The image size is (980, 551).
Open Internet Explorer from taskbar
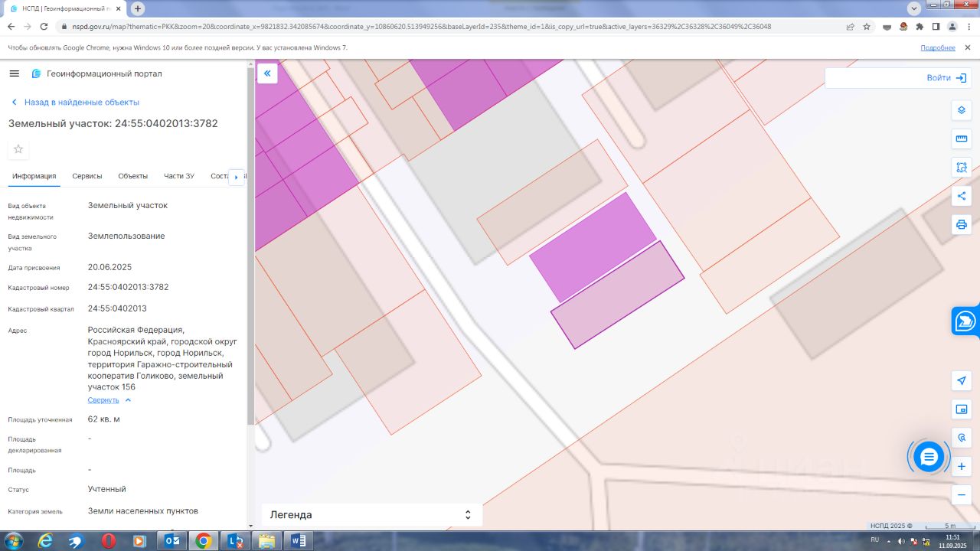point(45,541)
